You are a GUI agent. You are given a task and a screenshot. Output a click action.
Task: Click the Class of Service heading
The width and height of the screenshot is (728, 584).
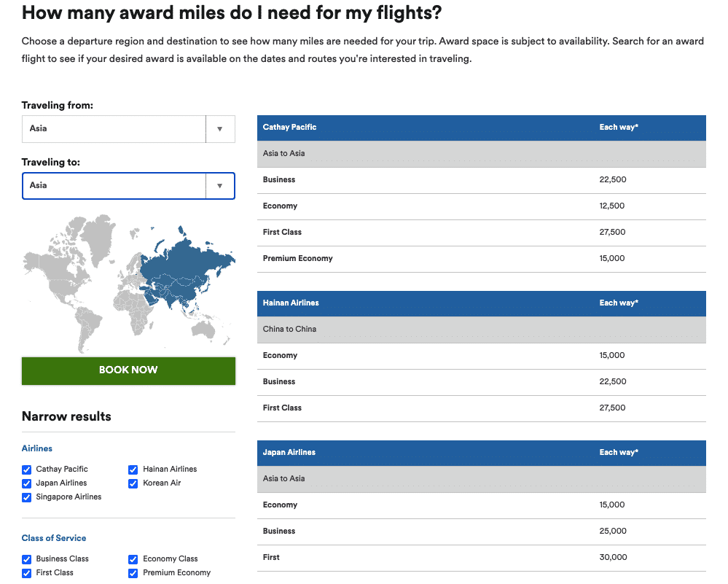[x=54, y=539]
